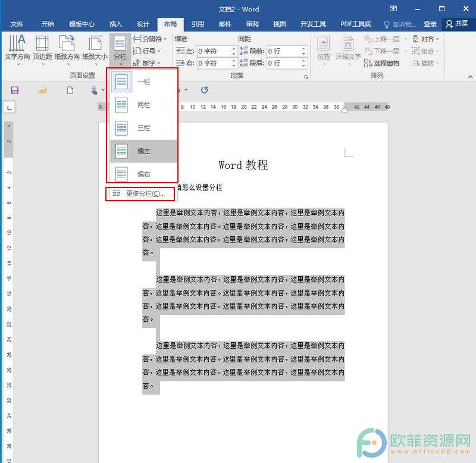
Task: Open the 文字方向 text direction menu
Action: (17, 50)
